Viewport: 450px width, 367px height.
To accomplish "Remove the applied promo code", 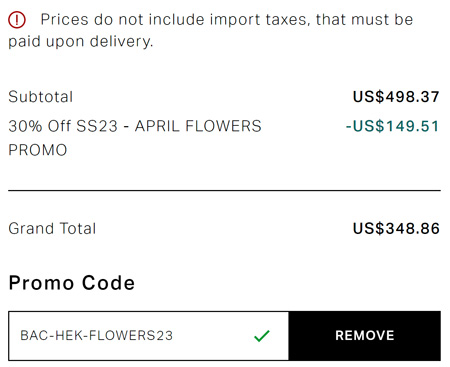I will [x=365, y=336].
